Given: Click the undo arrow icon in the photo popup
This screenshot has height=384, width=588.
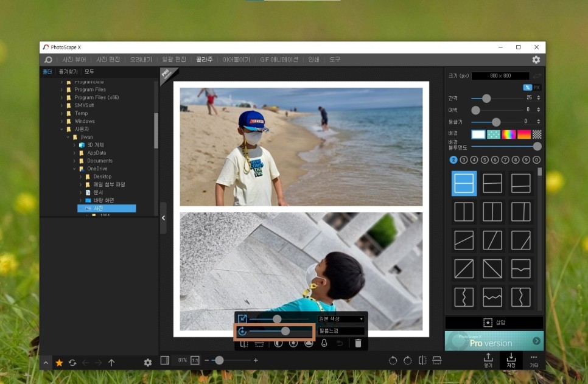Looking at the screenshot, I should [340, 343].
